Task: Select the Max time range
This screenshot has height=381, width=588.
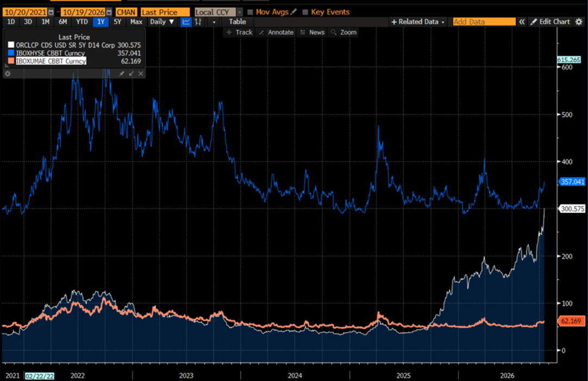Action: [x=136, y=22]
